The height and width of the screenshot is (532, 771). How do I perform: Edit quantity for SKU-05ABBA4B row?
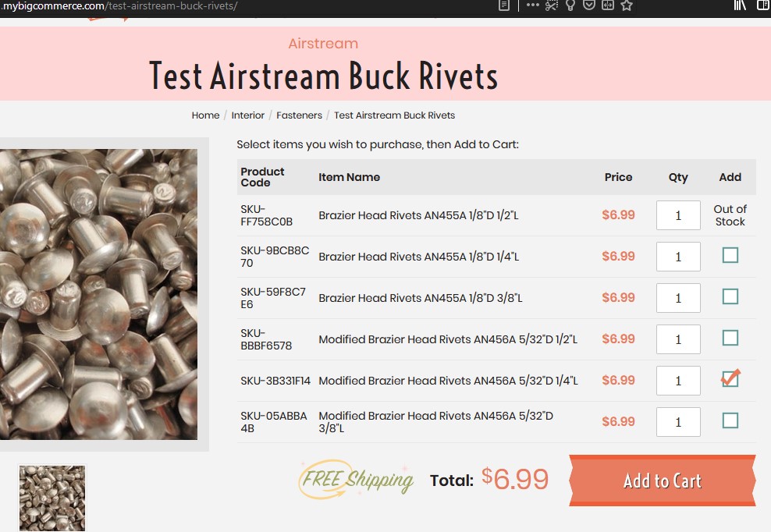point(678,422)
